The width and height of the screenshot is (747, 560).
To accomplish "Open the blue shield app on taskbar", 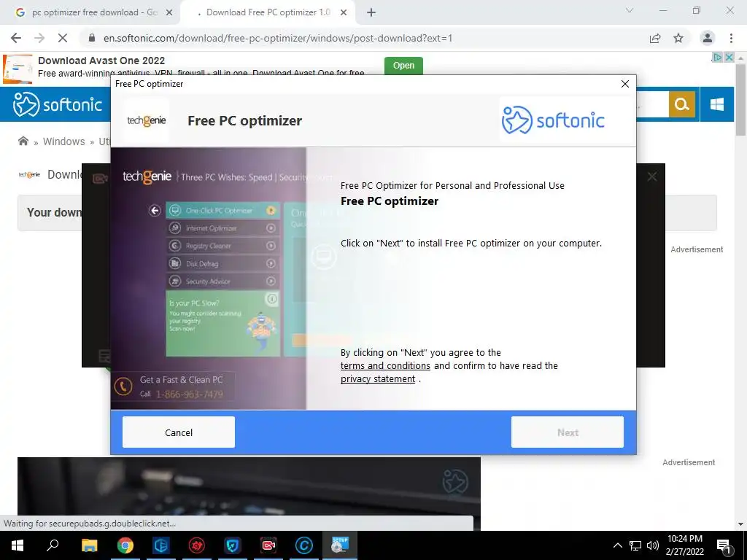I will coord(233,545).
